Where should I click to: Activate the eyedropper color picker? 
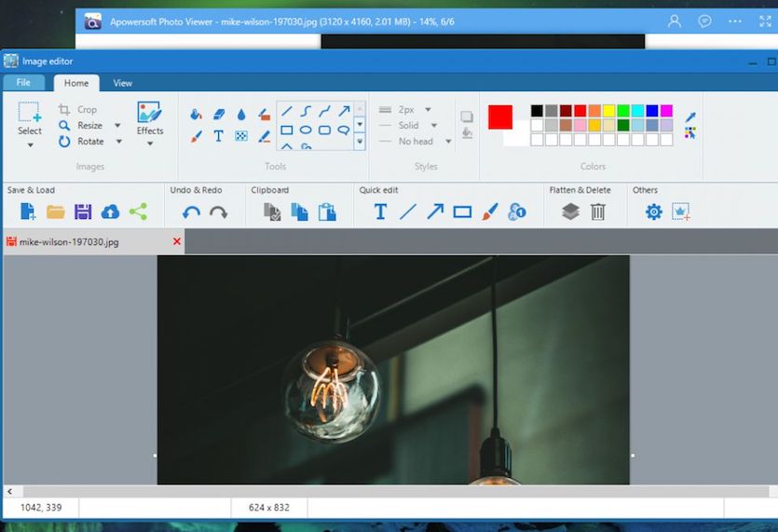click(690, 117)
